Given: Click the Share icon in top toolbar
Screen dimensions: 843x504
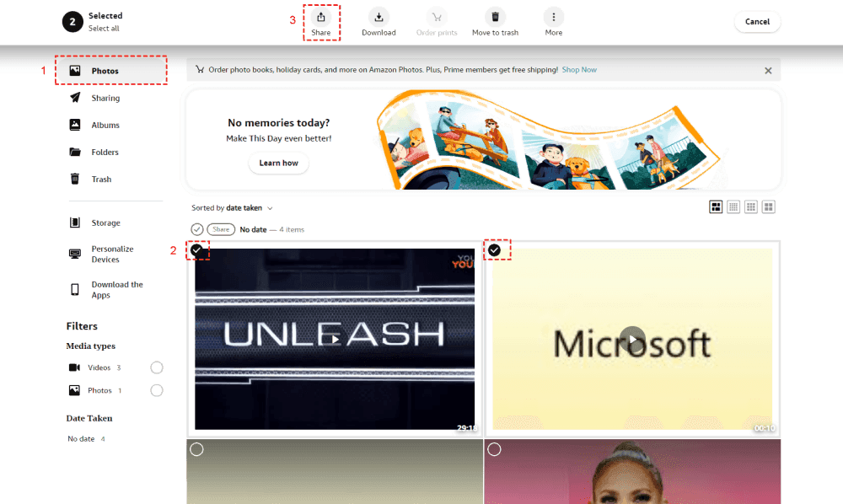Looking at the screenshot, I should point(321,17).
